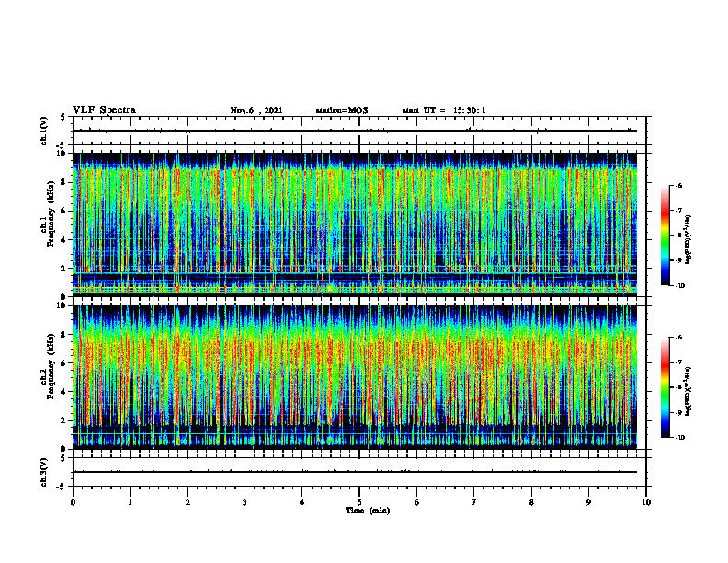Click the time axis tick label "9"
The width and height of the screenshot is (728, 563).
(588, 502)
